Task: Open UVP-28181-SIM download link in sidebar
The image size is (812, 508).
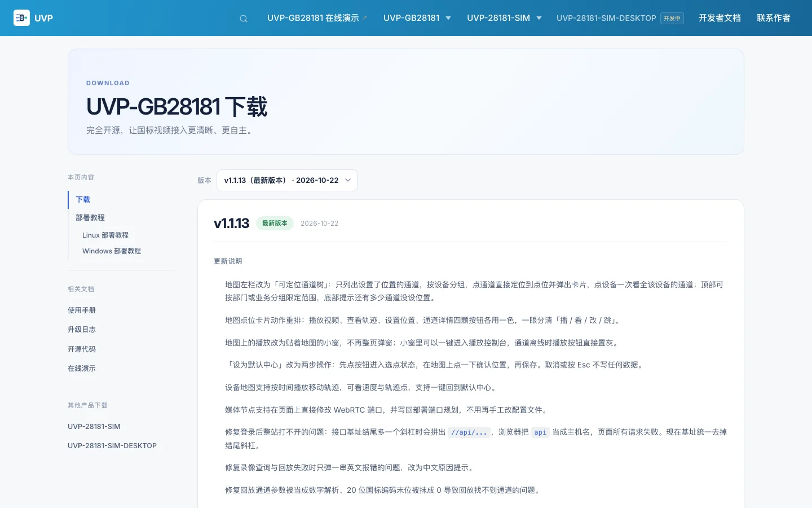Action: click(94, 426)
